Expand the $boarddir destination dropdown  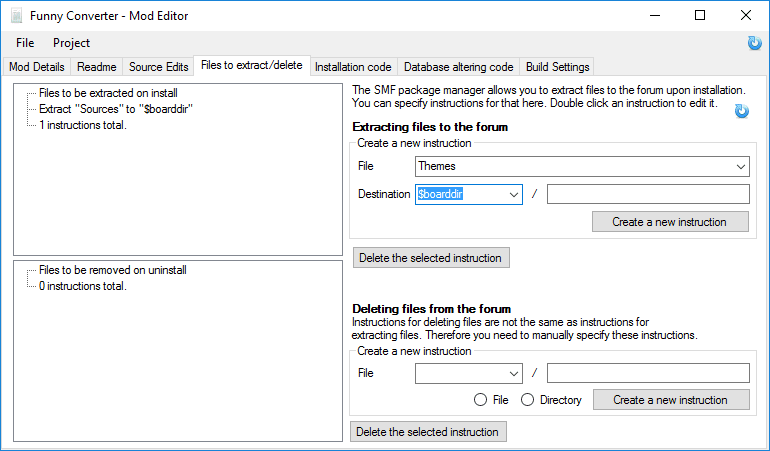point(513,194)
